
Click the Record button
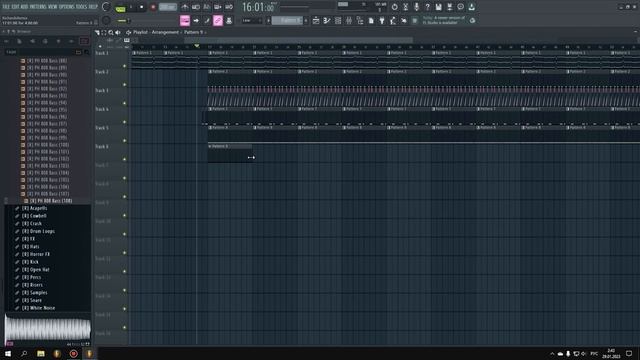[x=153, y=7]
